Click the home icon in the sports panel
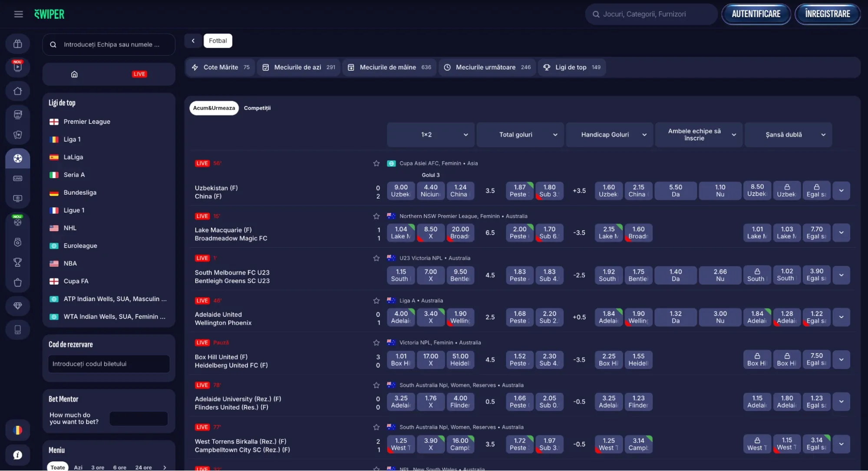The image size is (868, 471). pos(74,74)
